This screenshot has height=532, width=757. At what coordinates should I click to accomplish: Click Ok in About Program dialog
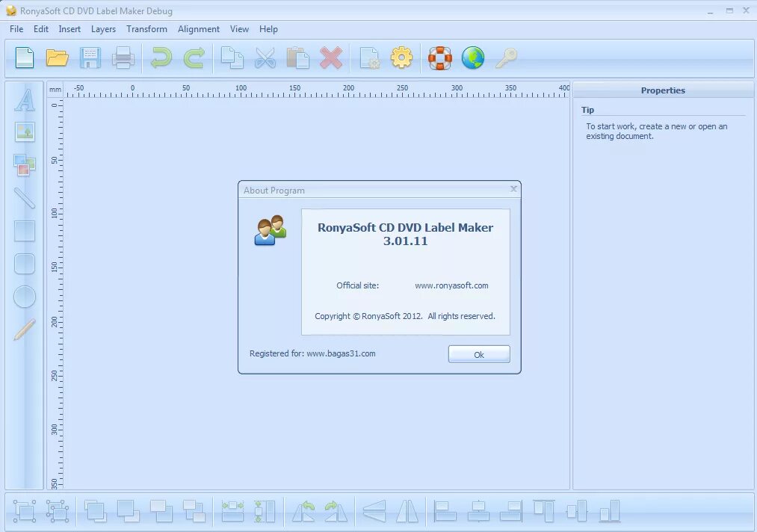tap(479, 354)
